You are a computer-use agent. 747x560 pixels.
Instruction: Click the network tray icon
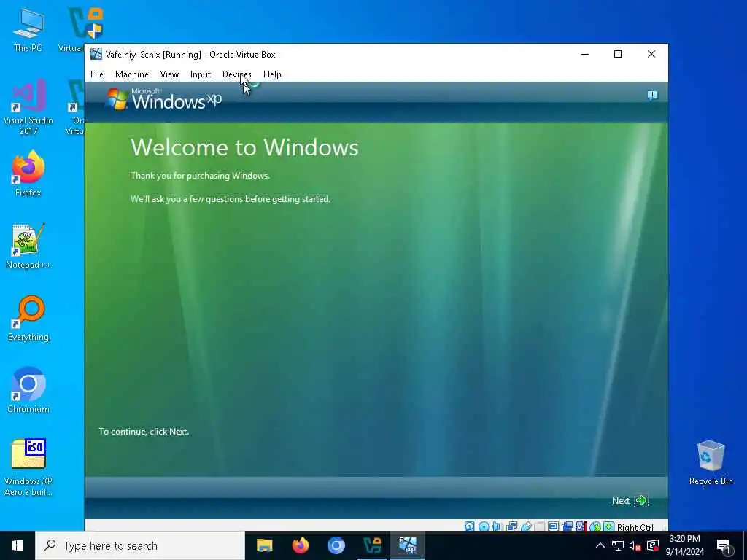pos(618,545)
